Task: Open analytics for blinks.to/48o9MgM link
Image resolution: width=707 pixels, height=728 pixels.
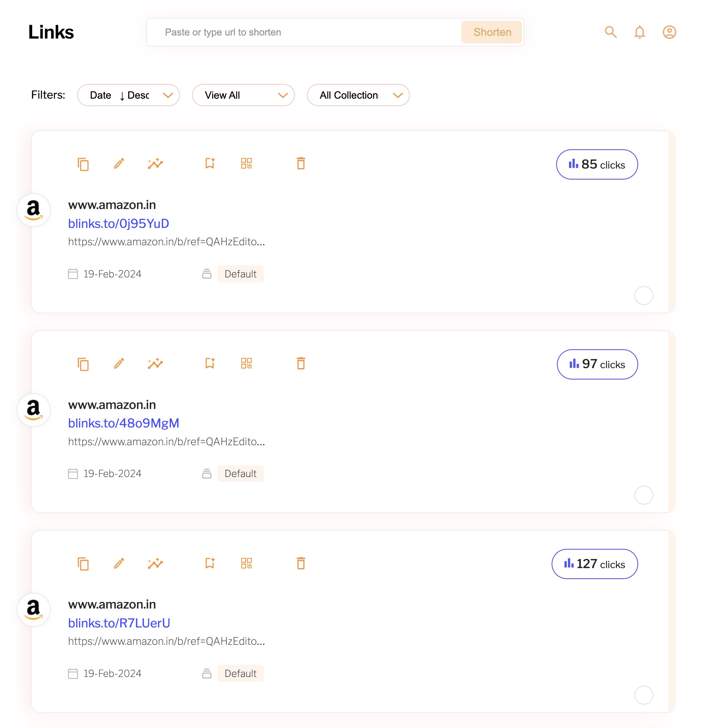Action: 155,364
